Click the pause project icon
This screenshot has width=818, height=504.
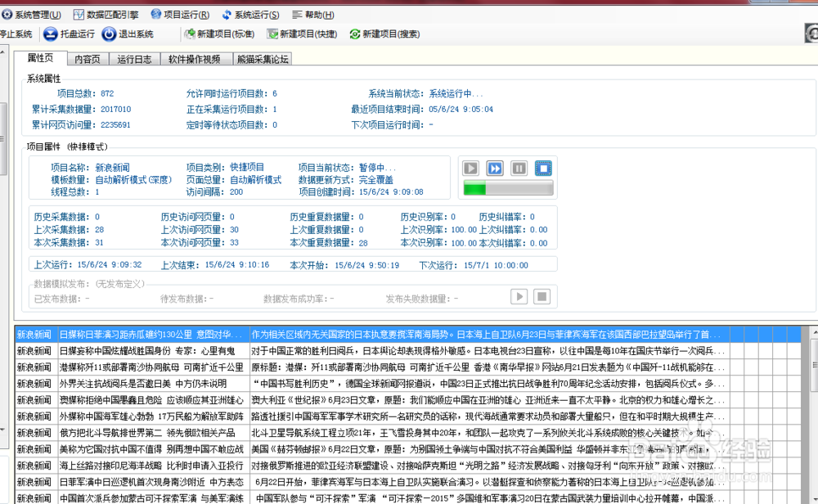[x=519, y=168]
